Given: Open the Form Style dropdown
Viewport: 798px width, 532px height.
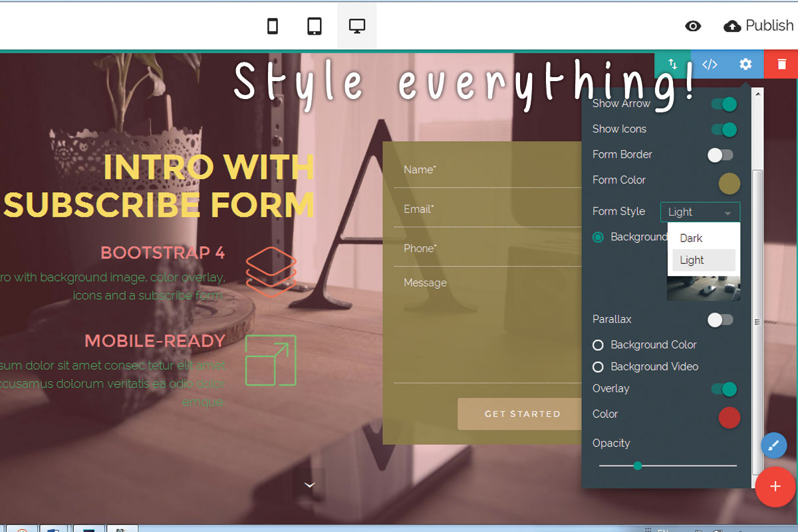Looking at the screenshot, I should [700, 212].
